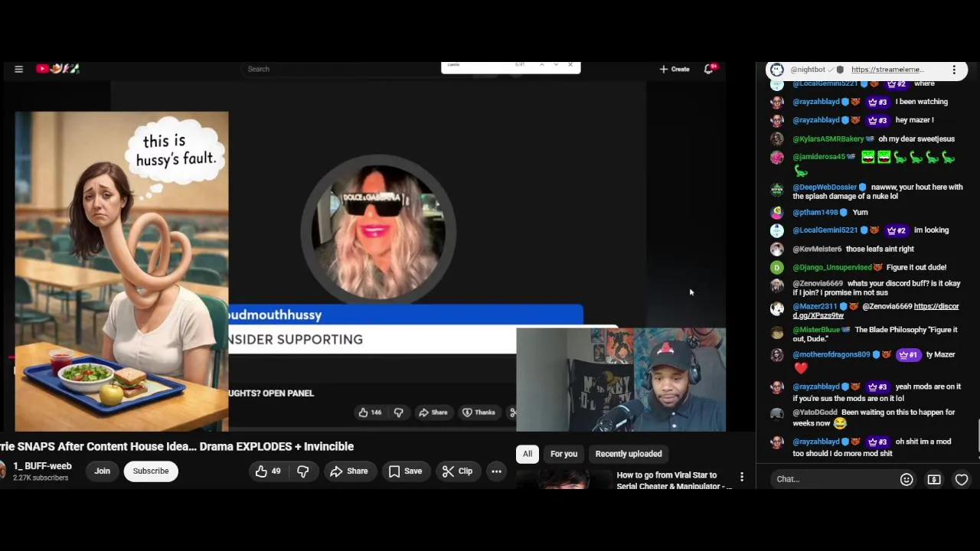The width and height of the screenshot is (980, 551).
Task: Open the chat emoji picker
Action: (x=906, y=479)
